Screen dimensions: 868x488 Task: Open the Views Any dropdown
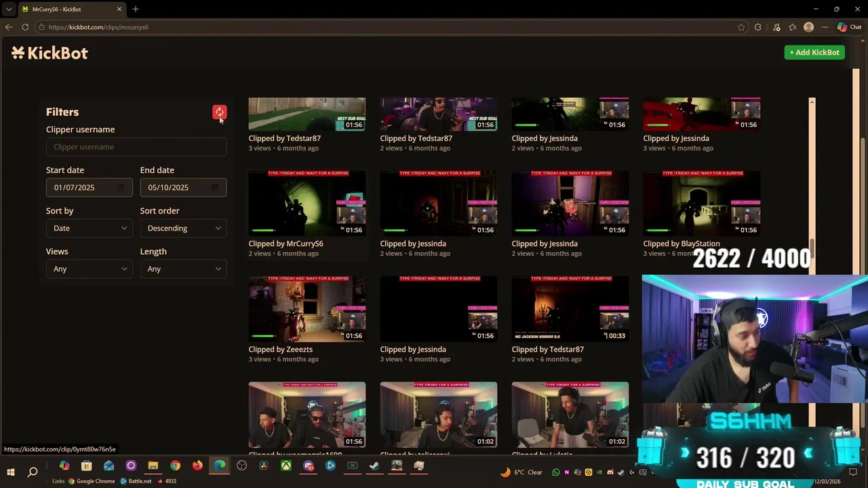pyautogui.click(x=90, y=269)
